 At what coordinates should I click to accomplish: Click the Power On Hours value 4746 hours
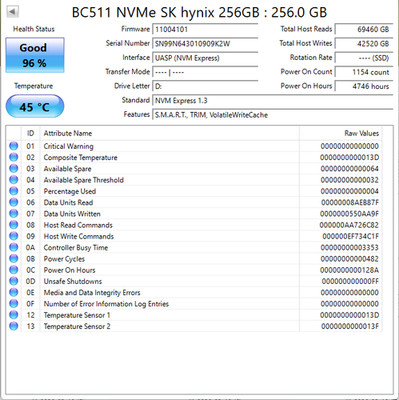pos(364,86)
